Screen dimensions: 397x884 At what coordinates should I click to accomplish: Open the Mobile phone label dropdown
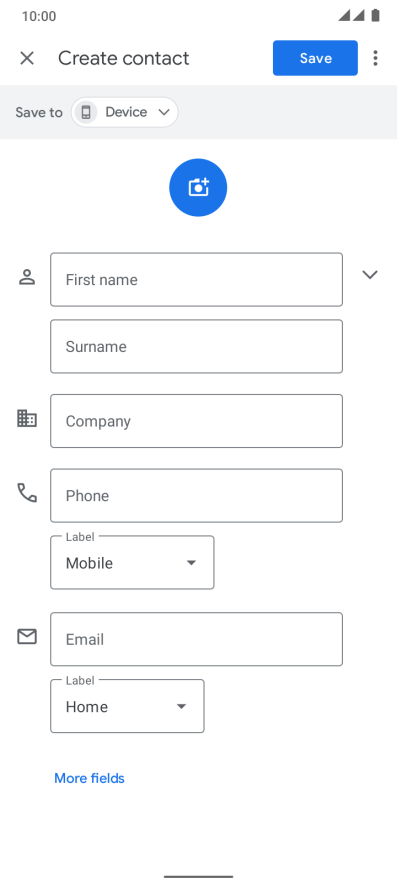point(132,563)
